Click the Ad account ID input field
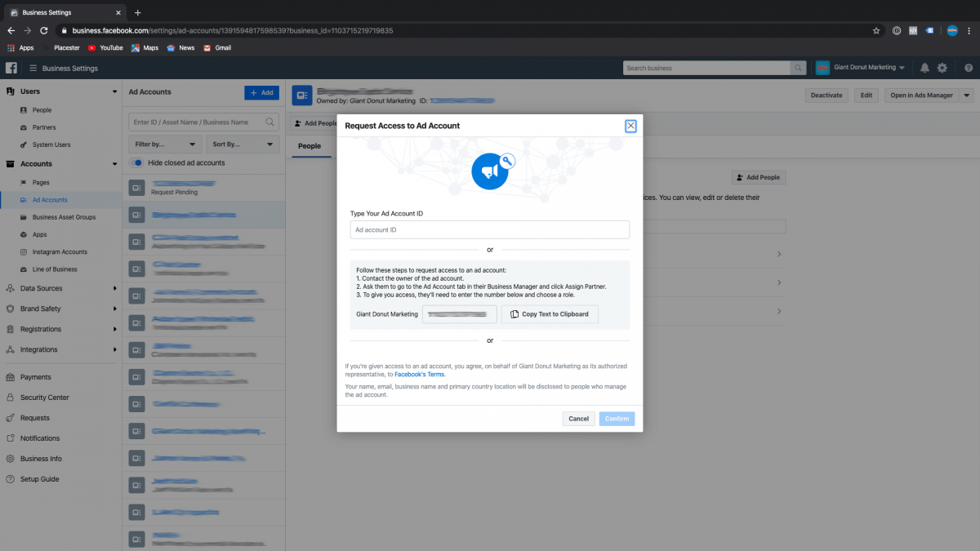980x551 pixels. coord(490,229)
